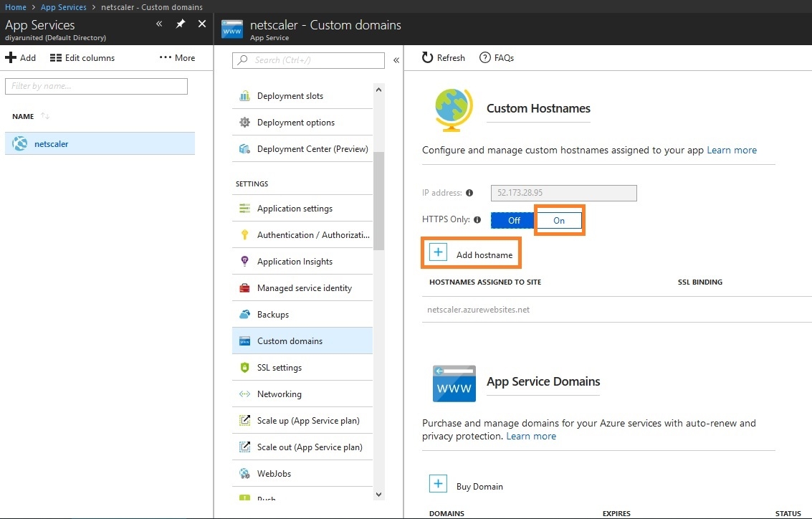Set HTTPS Only to Off

(x=514, y=220)
